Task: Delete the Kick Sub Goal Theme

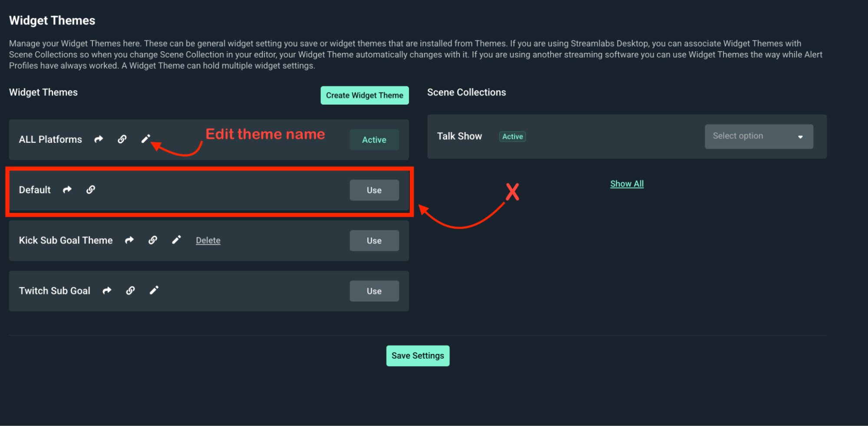Action: [x=208, y=240]
